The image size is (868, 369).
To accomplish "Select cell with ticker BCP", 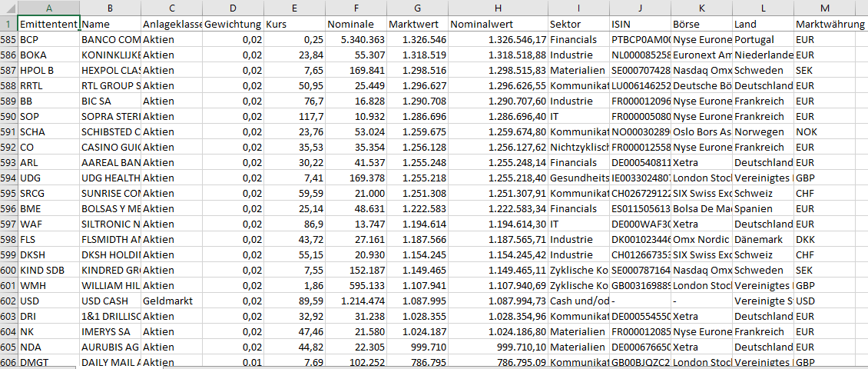I will coord(49,40).
